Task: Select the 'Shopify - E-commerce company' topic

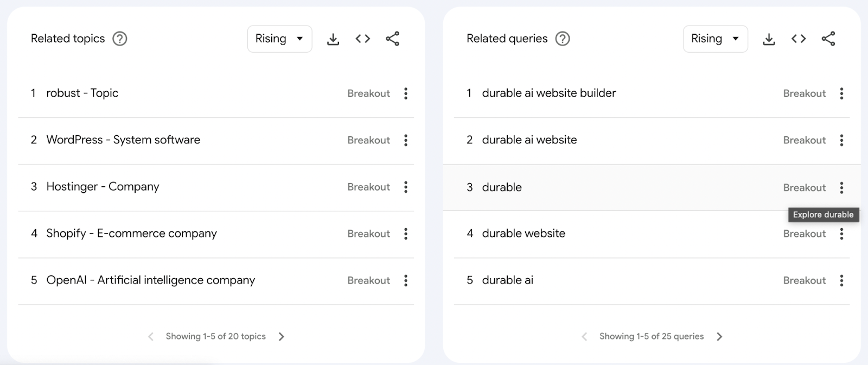Action: tap(131, 234)
